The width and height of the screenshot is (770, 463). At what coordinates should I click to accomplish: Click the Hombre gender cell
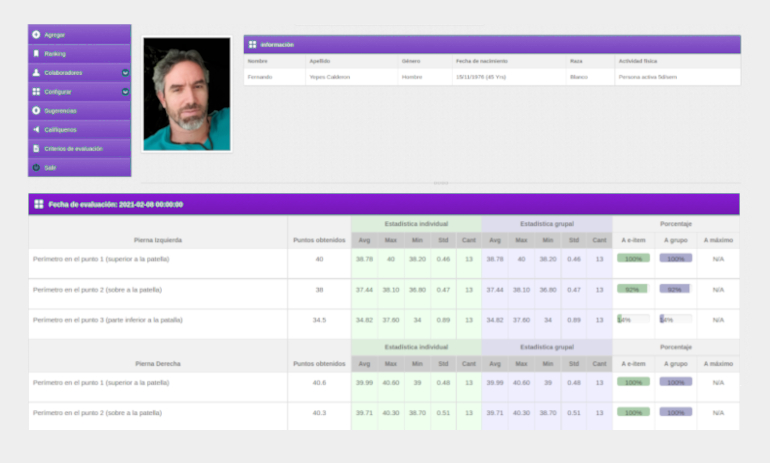pos(425,77)
